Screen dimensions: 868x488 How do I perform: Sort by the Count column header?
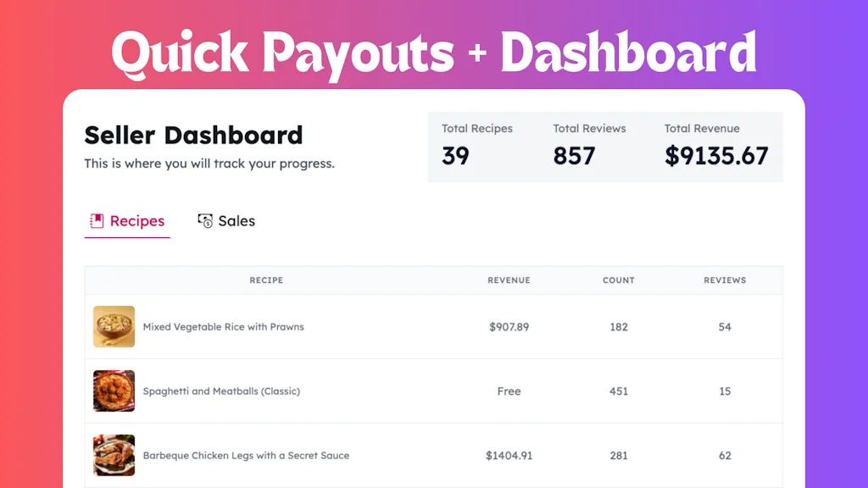click(x=619, y=280)
